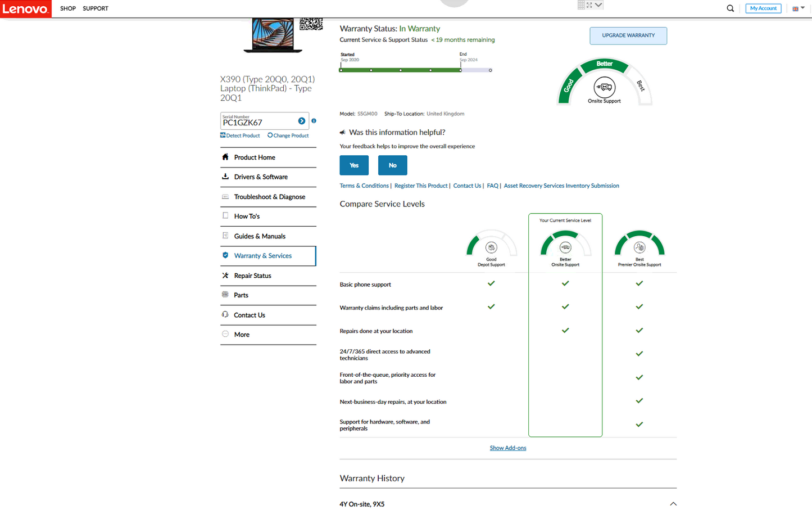Click the Good Depot Support gauge icon
The image size is (812, 510).
[491, 247]
